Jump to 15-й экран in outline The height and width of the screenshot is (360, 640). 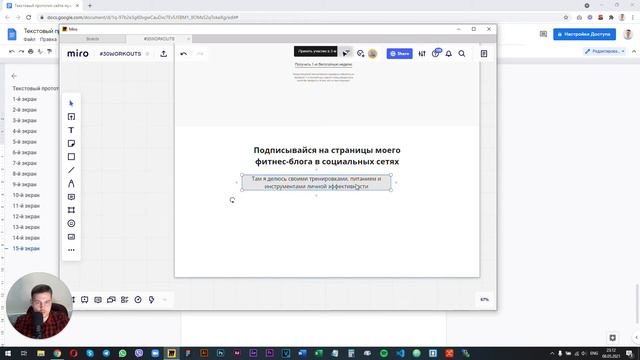[26, 248]
